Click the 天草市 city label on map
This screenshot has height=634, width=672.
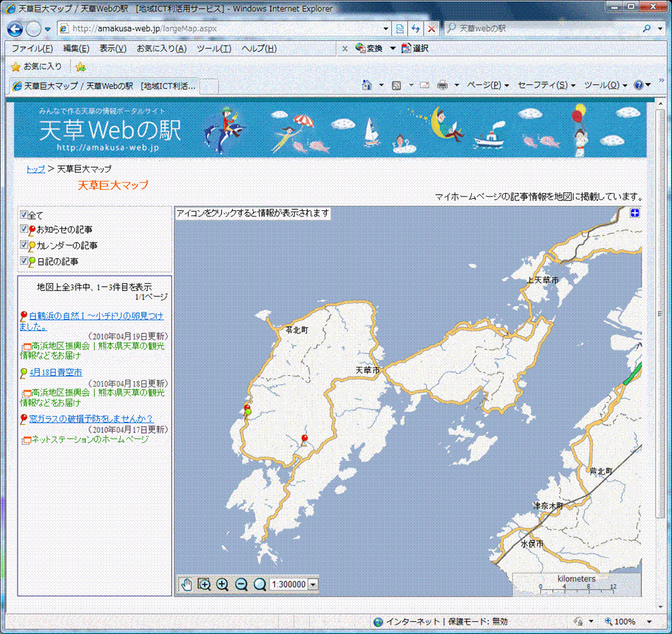coord(368,370)
